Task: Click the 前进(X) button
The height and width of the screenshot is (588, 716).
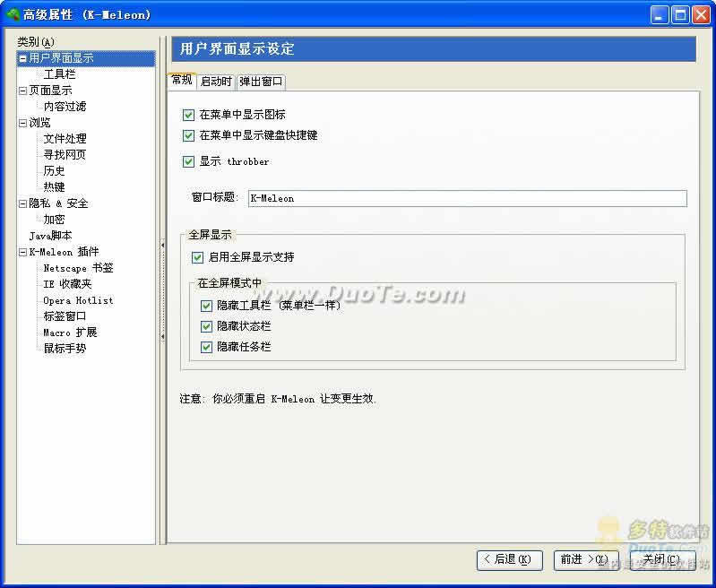Action: click(x=586, y=559)
